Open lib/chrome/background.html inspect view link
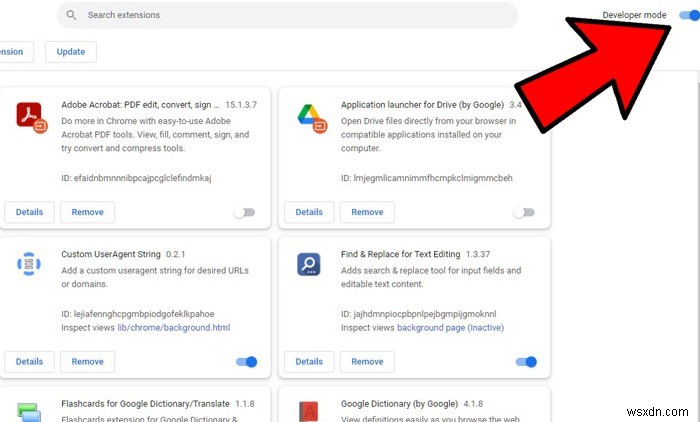 pos(174,328)
